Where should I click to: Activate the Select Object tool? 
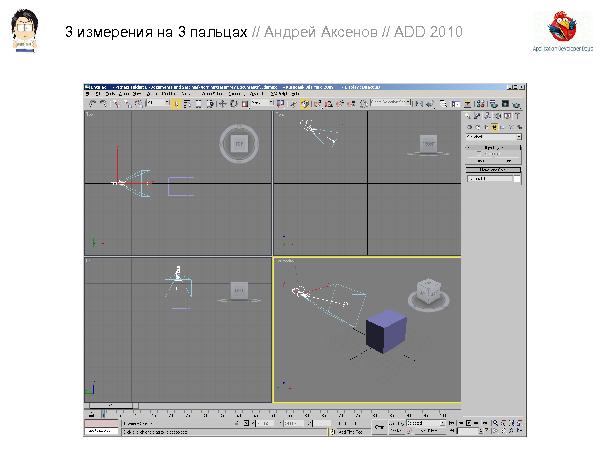[x=176, y=104]
